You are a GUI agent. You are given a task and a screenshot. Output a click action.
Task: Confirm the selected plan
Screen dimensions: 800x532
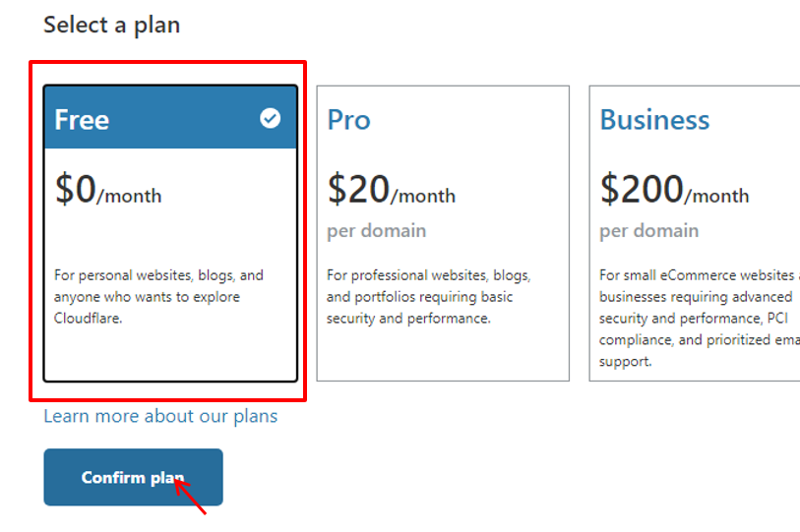[x=133, y=477]
